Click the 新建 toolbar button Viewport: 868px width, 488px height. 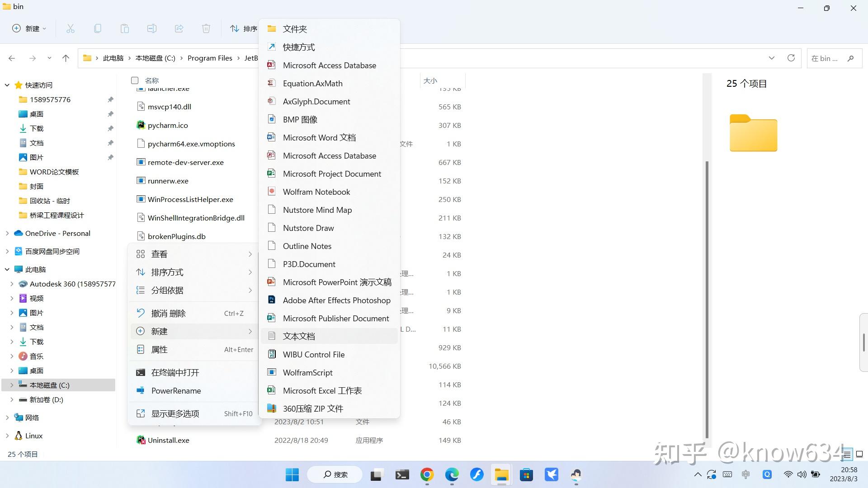click(x=29, y=28)
